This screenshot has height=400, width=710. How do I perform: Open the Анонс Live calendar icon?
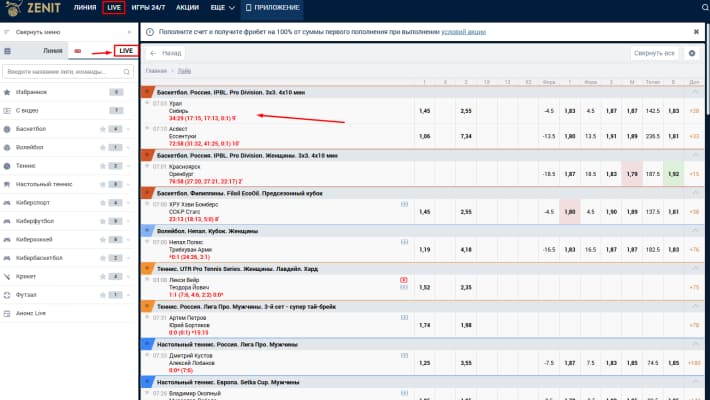click(x=7, y=313)
